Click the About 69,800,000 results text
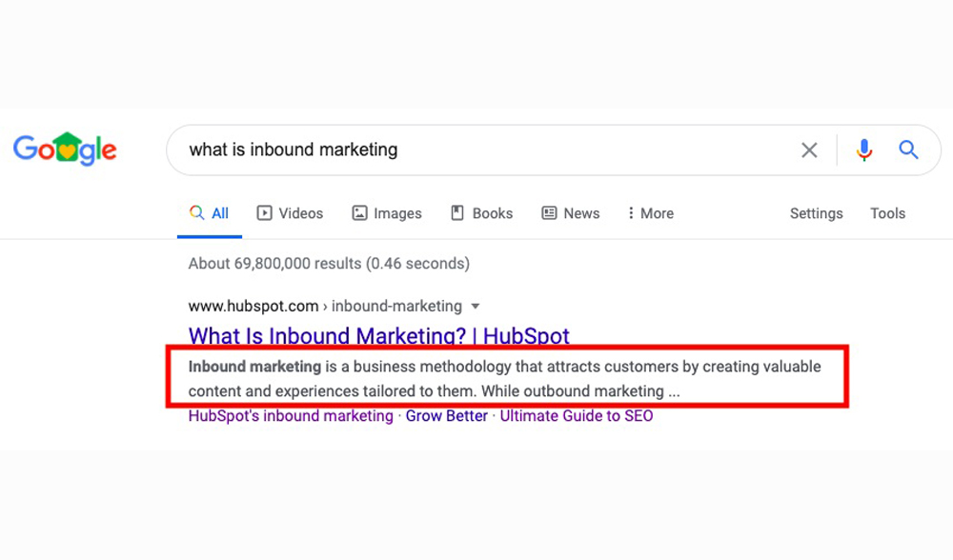953x560 pixels. click(x=329, y=264)
